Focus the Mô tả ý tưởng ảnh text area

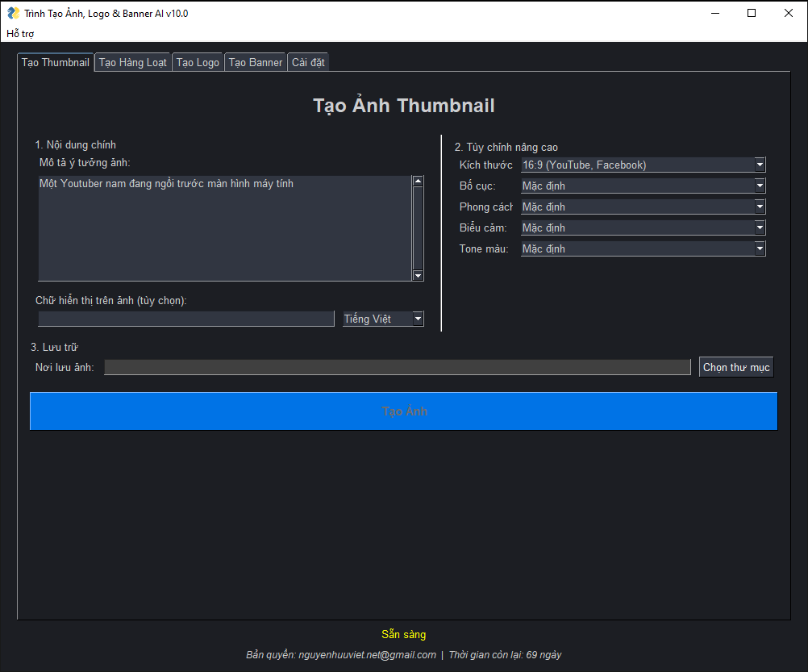pyautogui.click(x=225, y=228)
